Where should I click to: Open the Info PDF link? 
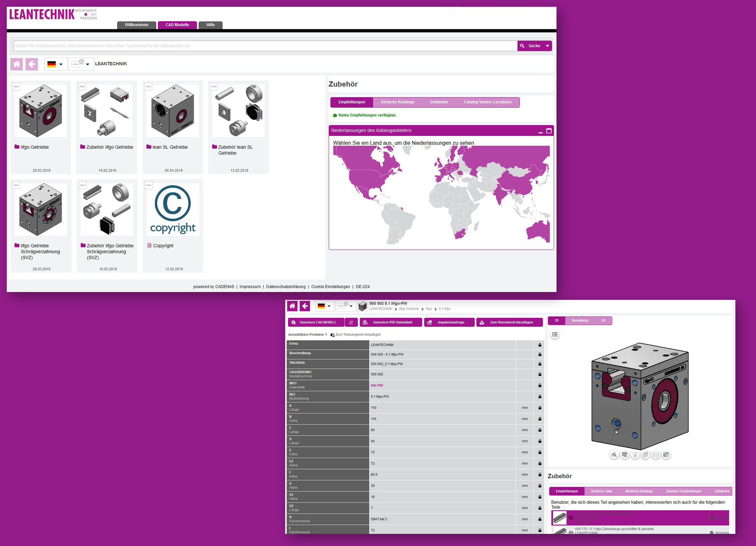coord(377,385)
